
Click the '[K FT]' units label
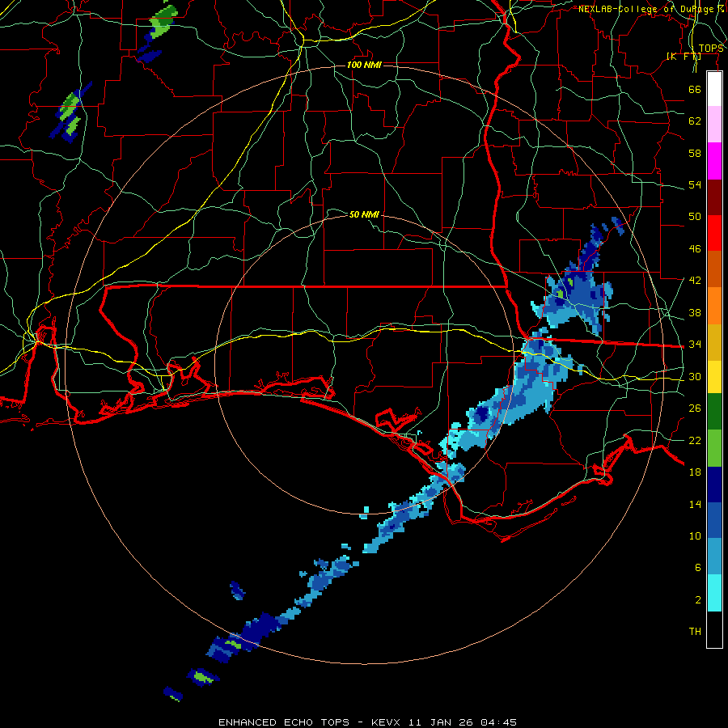coord(684,57)
